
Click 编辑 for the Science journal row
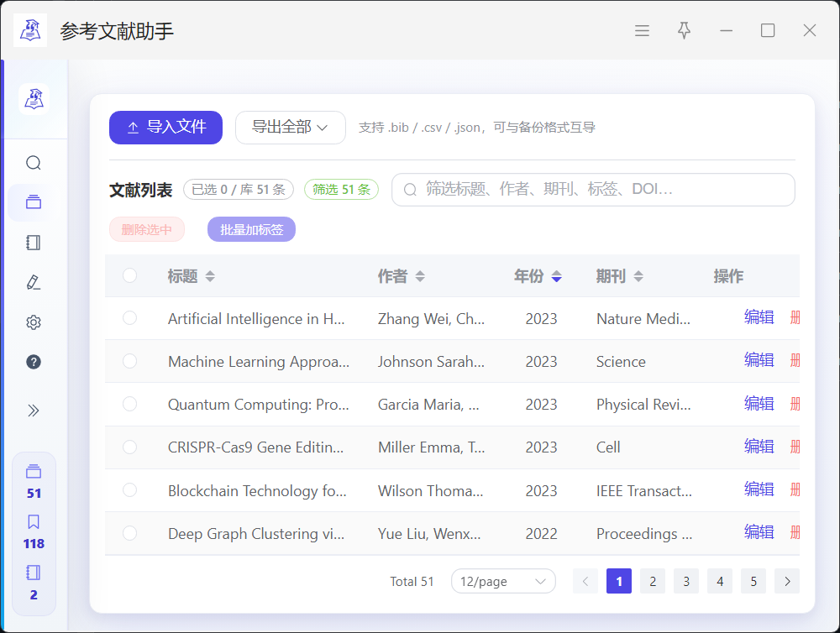759,360
